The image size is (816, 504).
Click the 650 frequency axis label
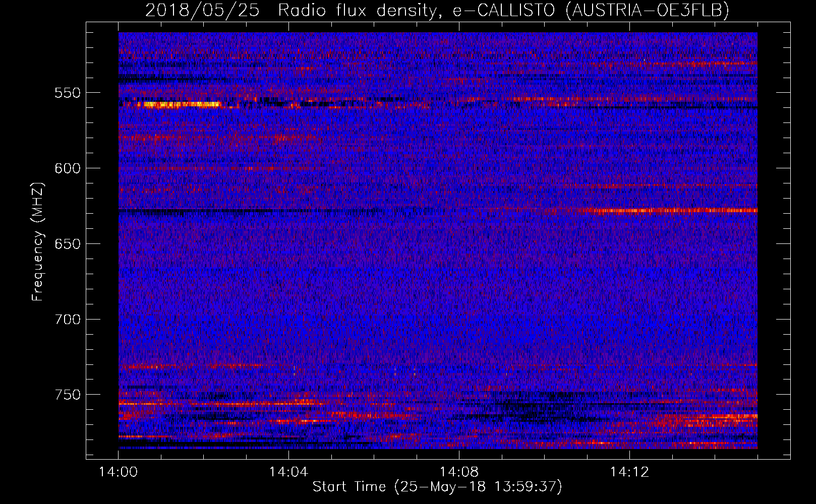(68, 244)
